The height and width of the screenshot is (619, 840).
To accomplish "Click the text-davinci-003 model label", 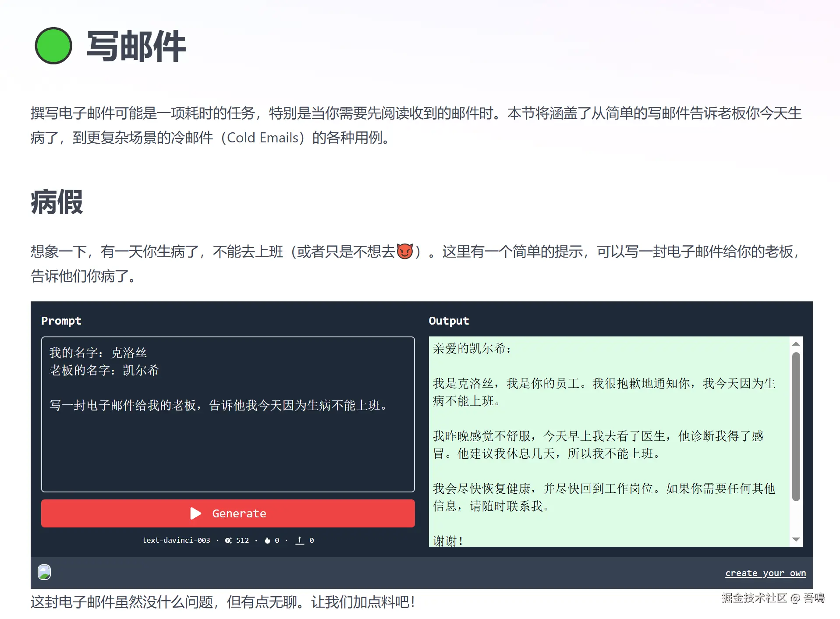I will pos(176,541).
